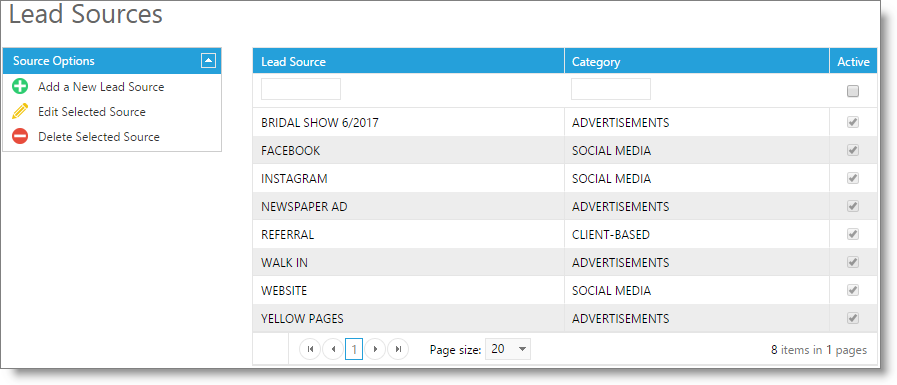Go to the first page of results
The height and width of the screenshot is (385, 897).
pyautogui.click(x=310, y=349)
